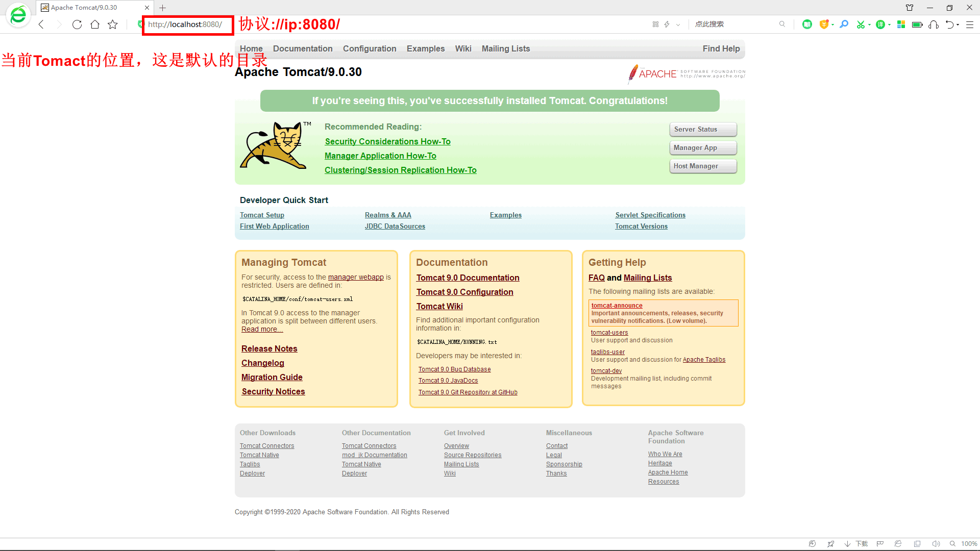Open the browser hamburger menu
This screenshot has width=980, height=551.
970,24
